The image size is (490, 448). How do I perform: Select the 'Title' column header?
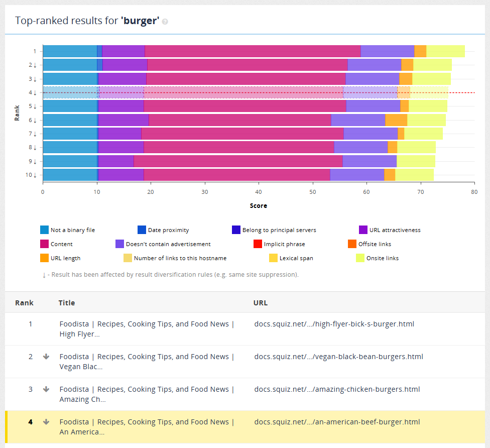tap(67, 303)
